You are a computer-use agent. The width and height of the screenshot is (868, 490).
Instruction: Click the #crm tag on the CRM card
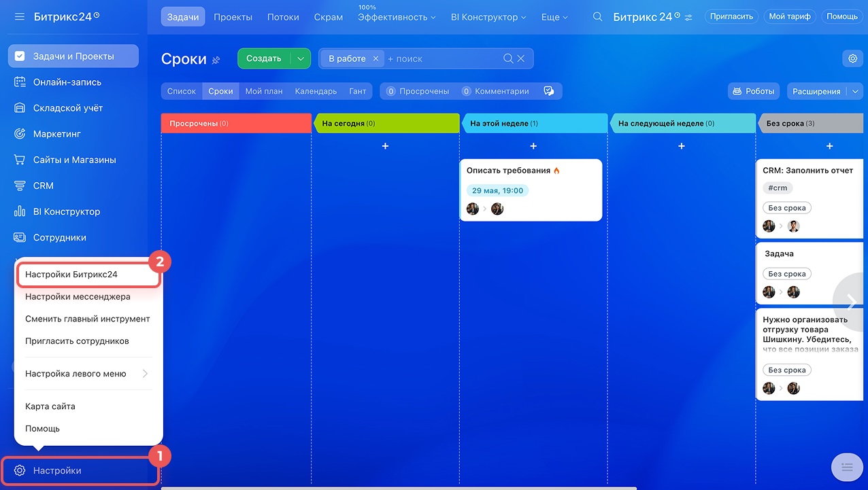[778, 188]
